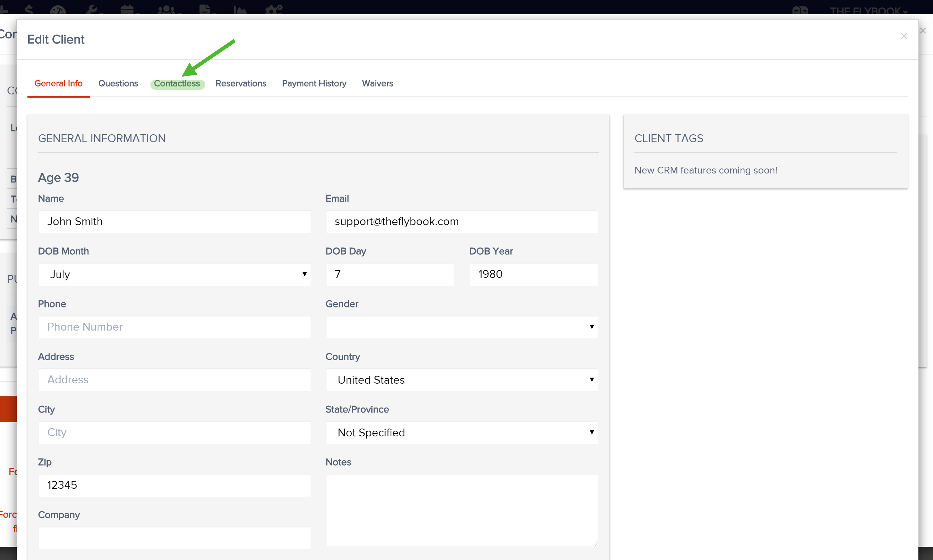Open the chart reports icon in top bar

[240, 10]
